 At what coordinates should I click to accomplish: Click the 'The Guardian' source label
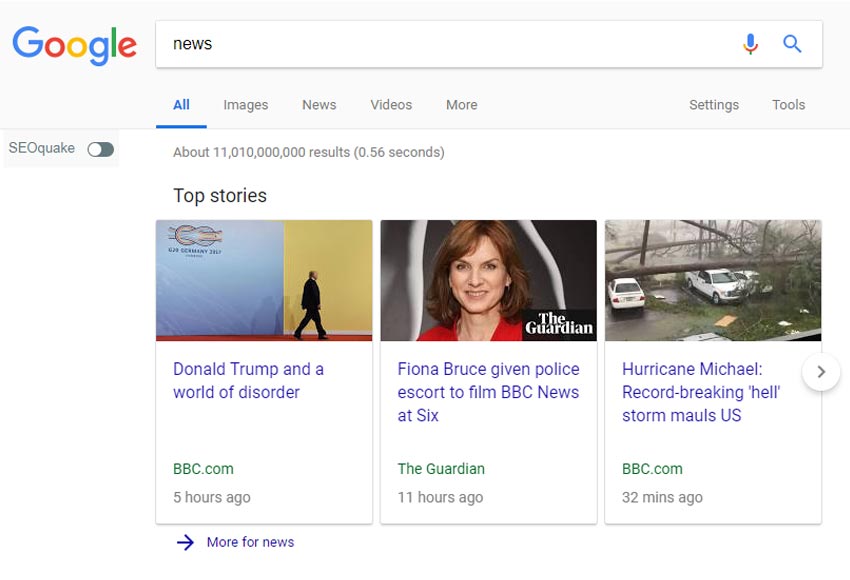441,469
